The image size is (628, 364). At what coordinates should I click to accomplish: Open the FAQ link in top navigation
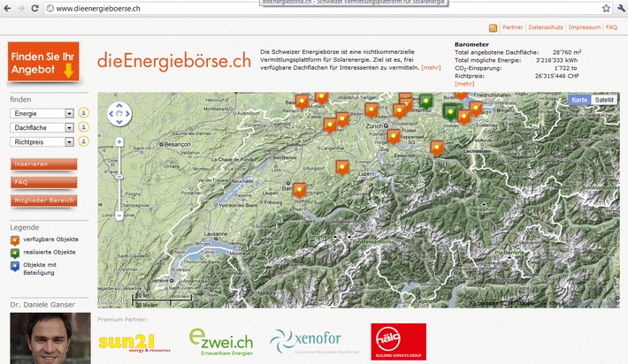(611, 27)
